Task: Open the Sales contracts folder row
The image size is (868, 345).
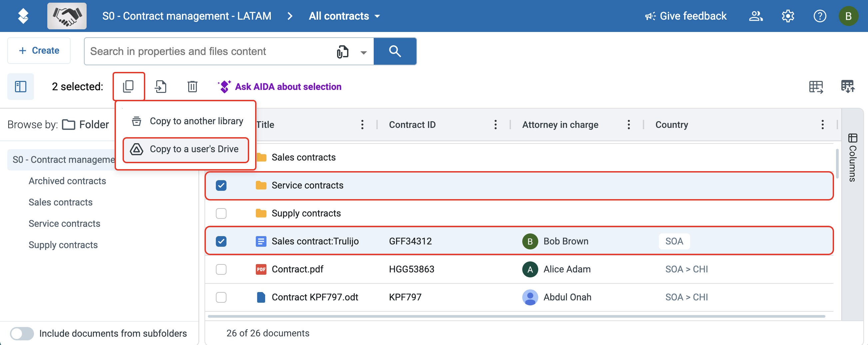Action: click(303, 157)
